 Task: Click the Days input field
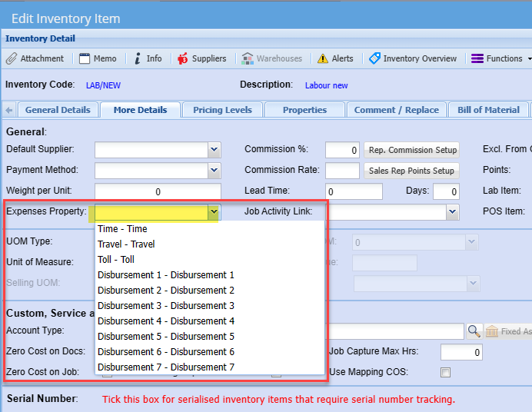pos(446,191)
